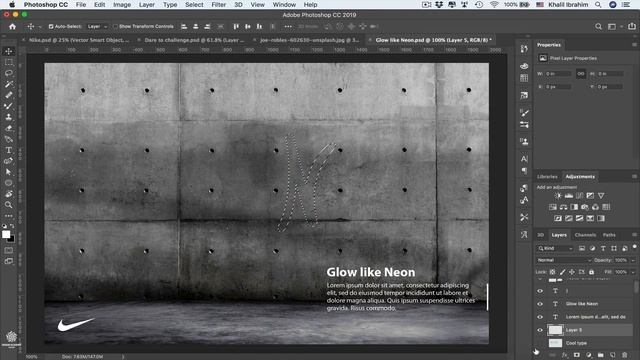Add Brightness/Contrast adjustment sun icon
This screenshot has width=640, height=360.
[x=558, y=196]
